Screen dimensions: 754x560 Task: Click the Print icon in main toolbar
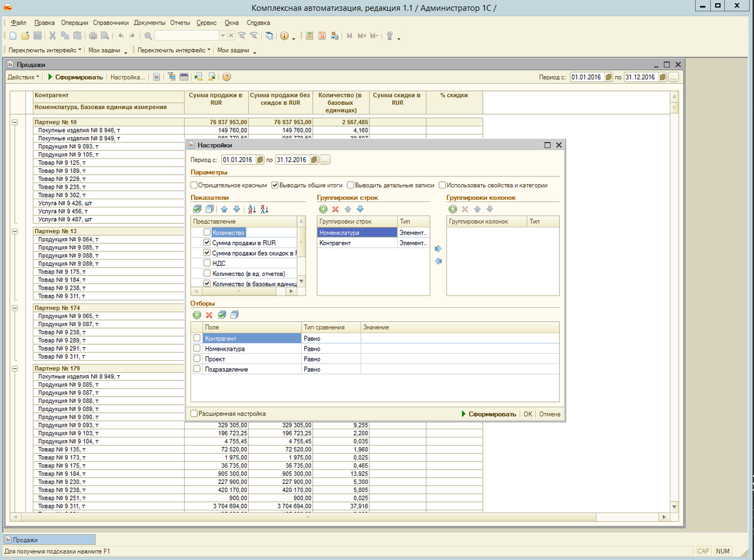93,36
